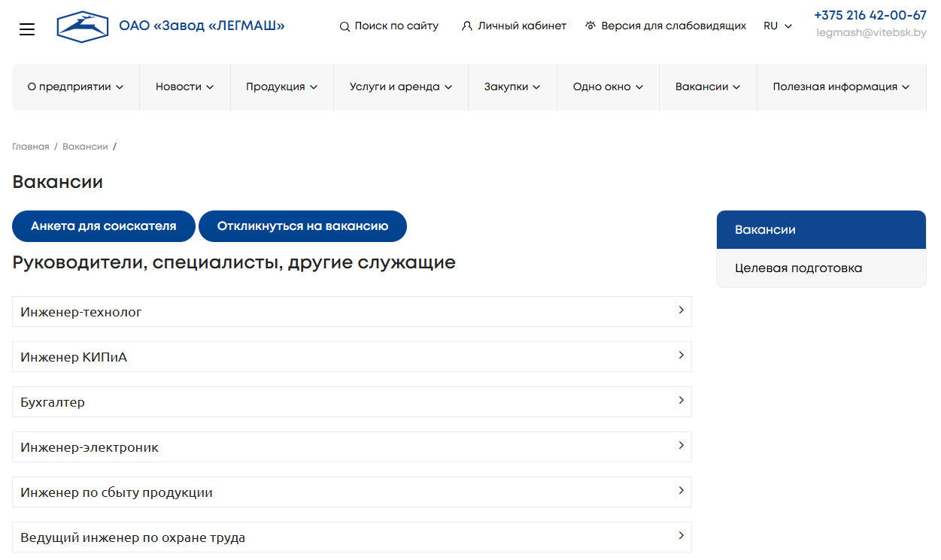Expand the «Инженер КИПиА» chevron
This screenshot has height=560, width=941.
[x=681, y=355]
